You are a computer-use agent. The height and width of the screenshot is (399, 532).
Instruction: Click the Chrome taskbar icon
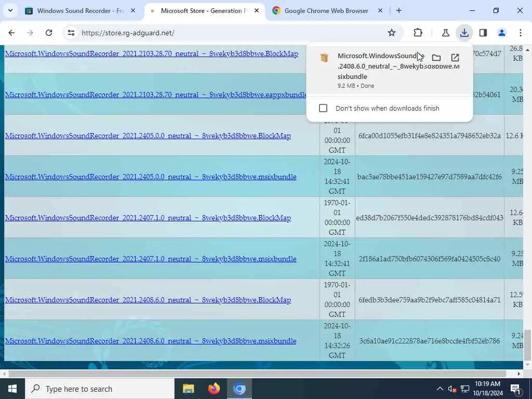pos(239,389)
